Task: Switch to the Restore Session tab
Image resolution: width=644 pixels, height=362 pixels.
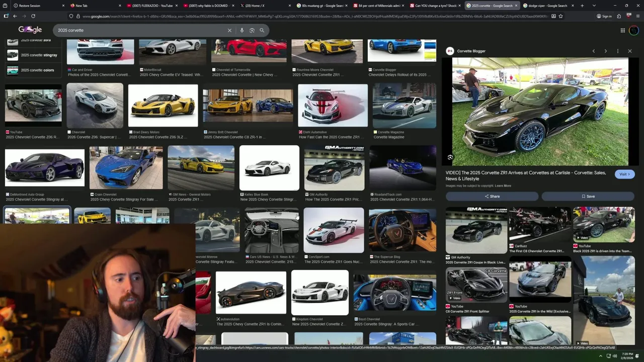Action: pos(38,6)
